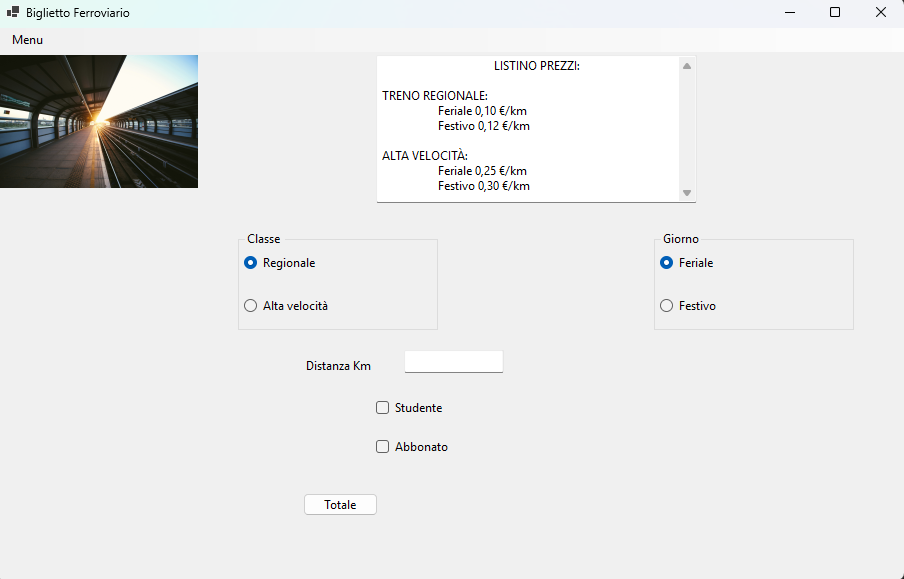Click the 'Festivo 0,30 €/km' line
This screenshot has width=904, height=579.
tap(484, 186)
